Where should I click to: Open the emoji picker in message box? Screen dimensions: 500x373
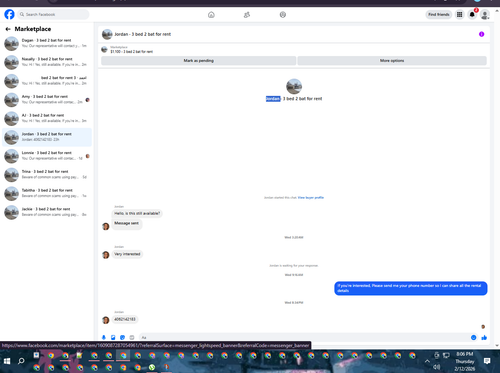point(473,337)
